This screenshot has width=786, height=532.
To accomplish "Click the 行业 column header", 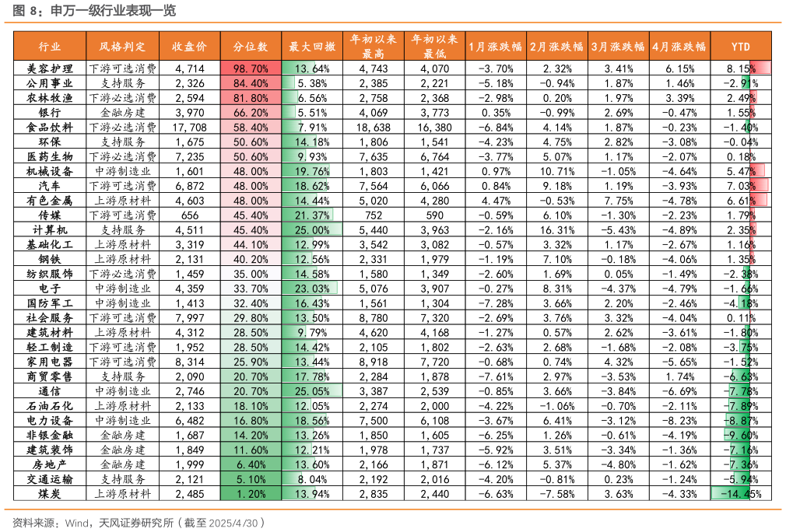I will [50, 47].
